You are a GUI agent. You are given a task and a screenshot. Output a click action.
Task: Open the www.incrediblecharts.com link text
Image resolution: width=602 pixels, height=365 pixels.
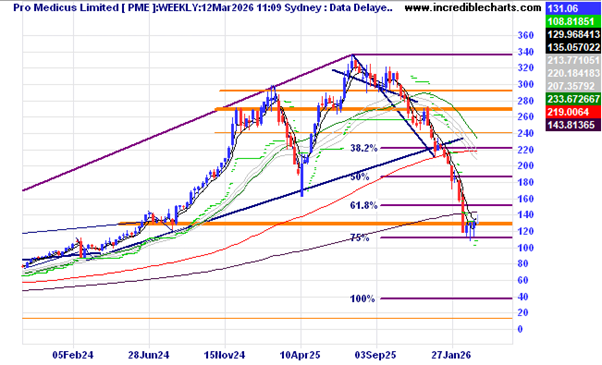pos(473,7)
